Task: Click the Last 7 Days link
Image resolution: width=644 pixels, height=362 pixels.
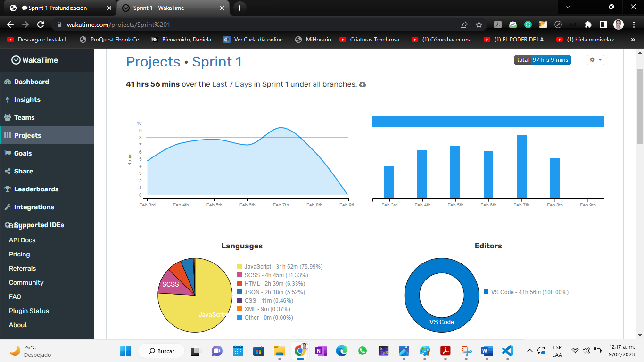Action: coord(231,84)
